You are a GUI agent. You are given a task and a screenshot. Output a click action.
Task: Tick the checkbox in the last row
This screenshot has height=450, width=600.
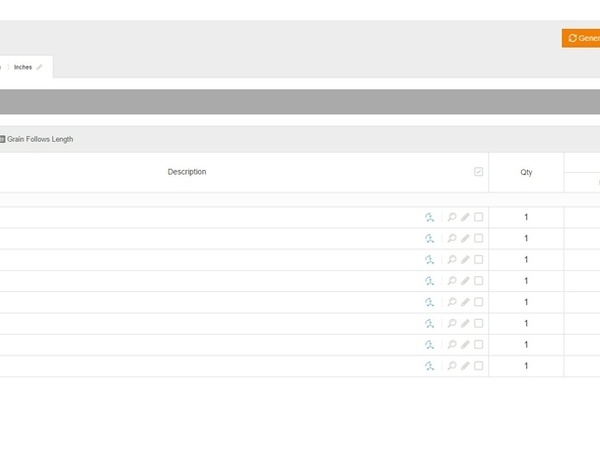pos(479,366)
